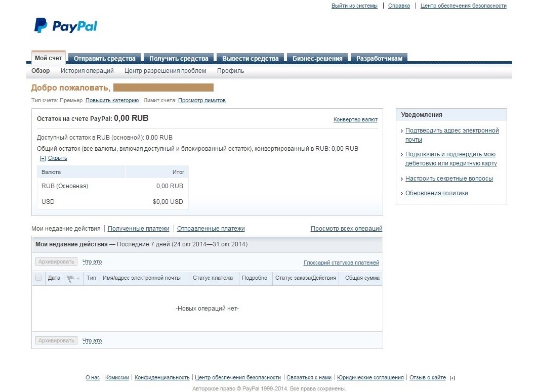Open Центр разрешения проблем submenu

(x=165, y=71)
